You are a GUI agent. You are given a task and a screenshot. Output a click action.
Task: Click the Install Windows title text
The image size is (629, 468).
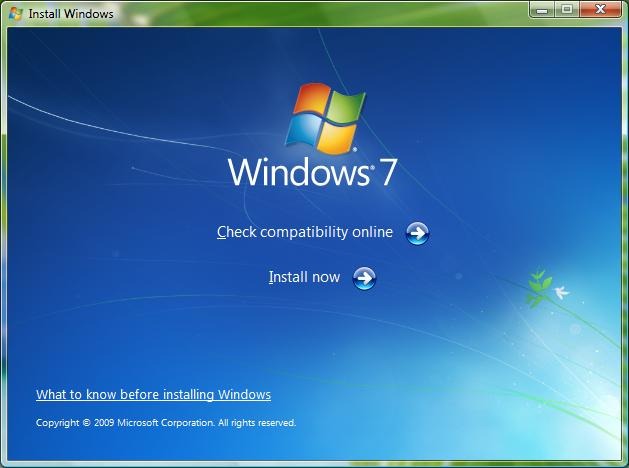click(x=71, y=14)
